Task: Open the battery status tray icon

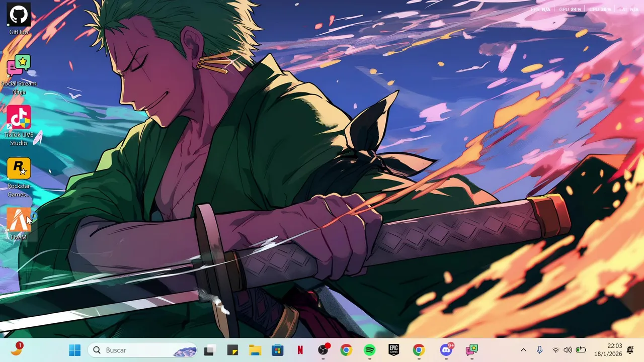Action: [x=581, y=350]
